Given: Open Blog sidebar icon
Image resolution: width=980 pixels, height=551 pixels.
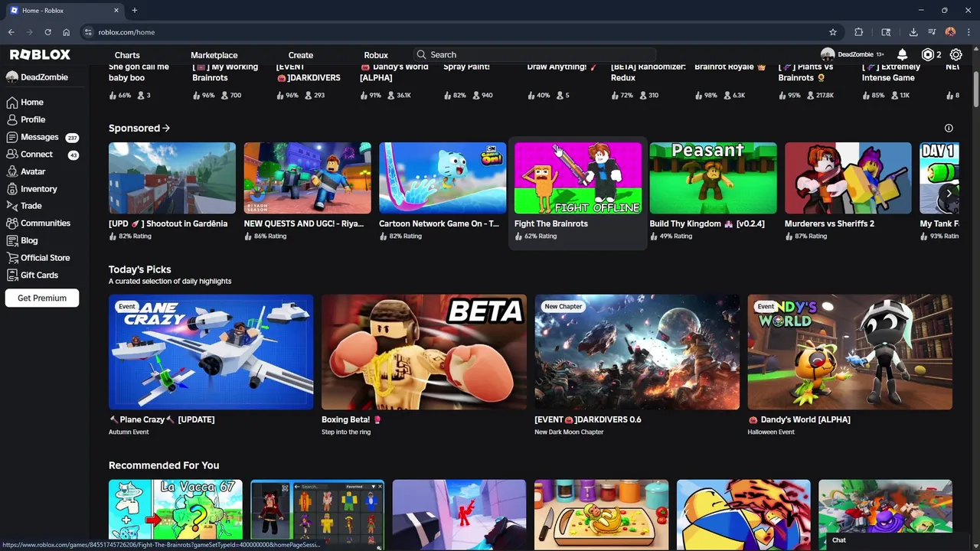Looking at the screenshot, I should coord(11,240).
